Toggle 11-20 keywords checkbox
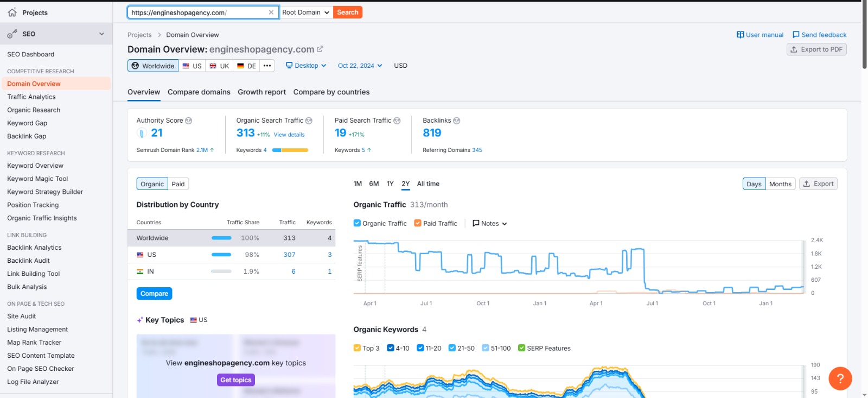 point(420,348)
